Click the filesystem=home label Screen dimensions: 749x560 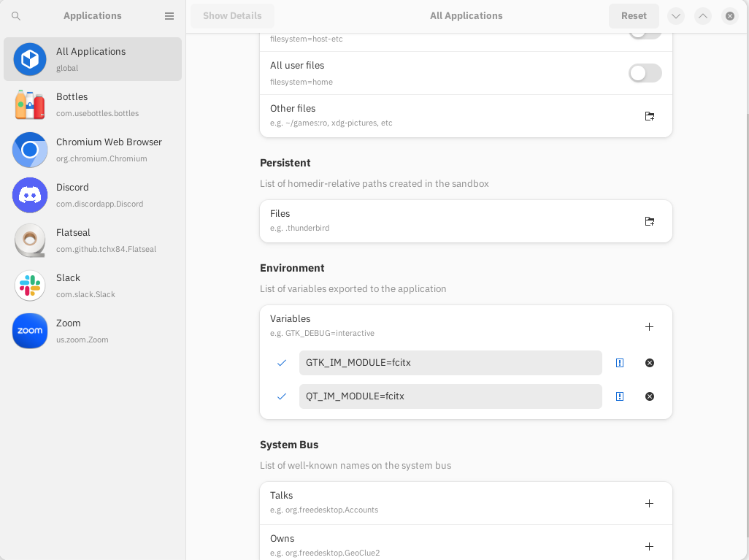[301, 83]
